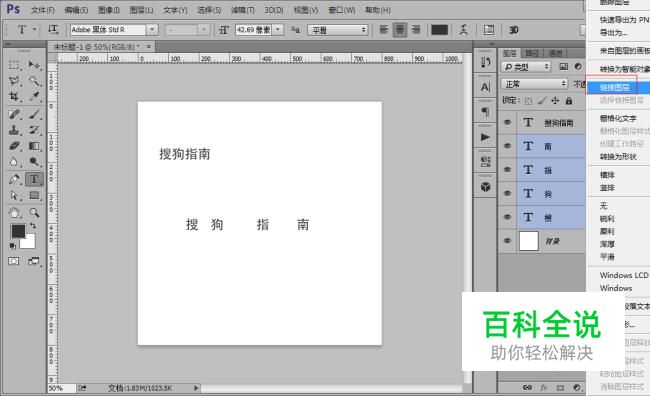Select the Eraser tool

(x=14, y=146)
